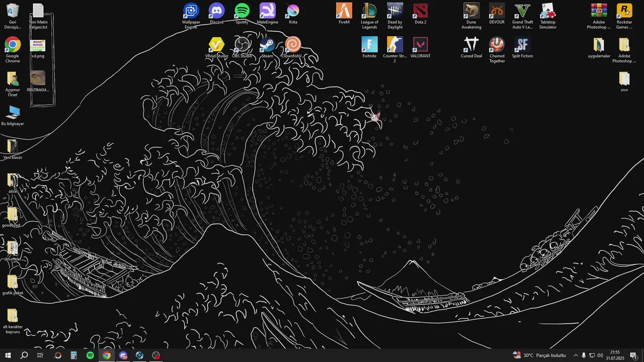Open taskbar search magnifier
The width and height of the screenshot is (644, 362).
tap(24, 355)
